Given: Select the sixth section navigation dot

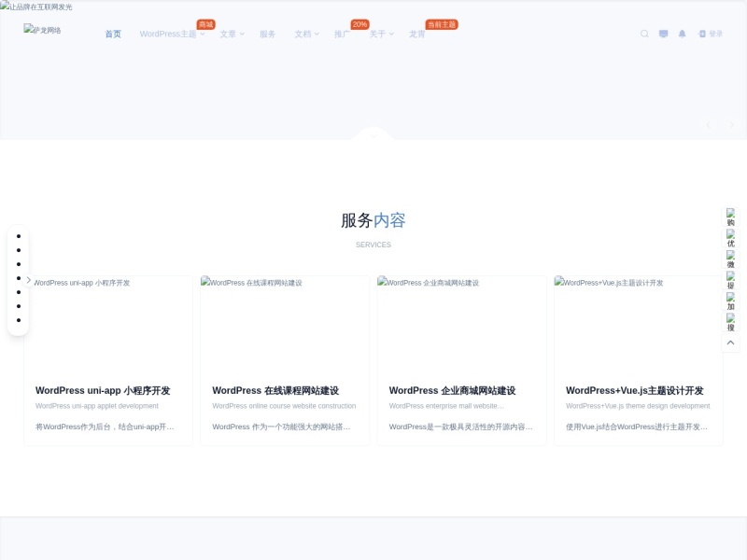Looking at the screenshot, I should (19, 306).
